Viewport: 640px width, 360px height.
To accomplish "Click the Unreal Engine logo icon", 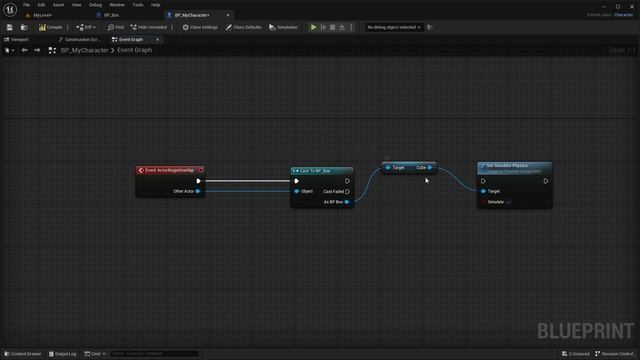I will point(10,9).
